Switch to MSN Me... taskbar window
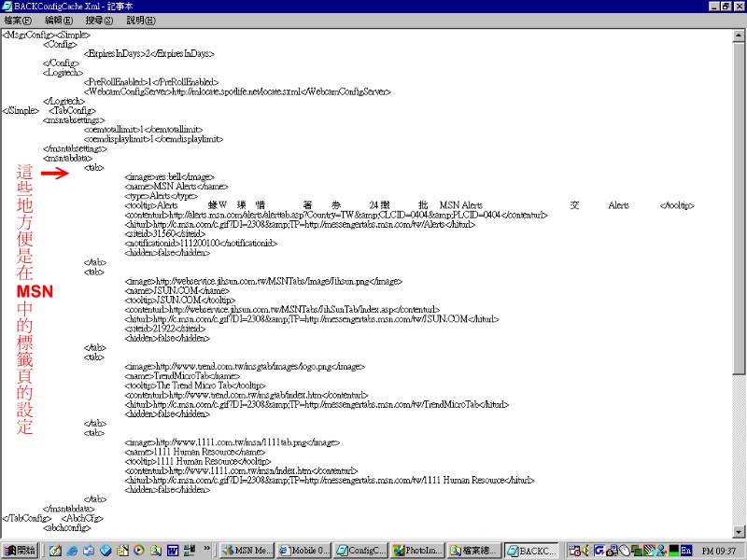This screenshot has height=560, width=747. point(247,551)
